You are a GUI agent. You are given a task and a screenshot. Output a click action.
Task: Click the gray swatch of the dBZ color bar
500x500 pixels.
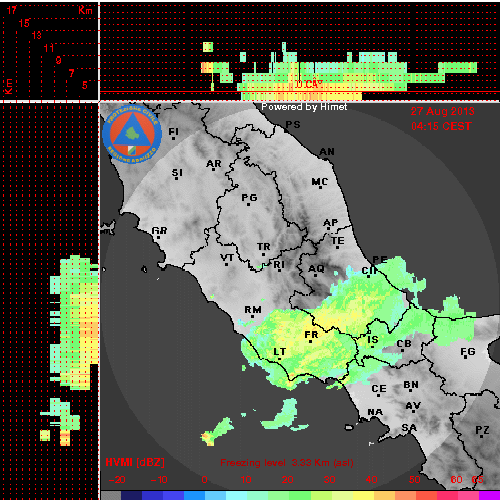tap(111, 495)
